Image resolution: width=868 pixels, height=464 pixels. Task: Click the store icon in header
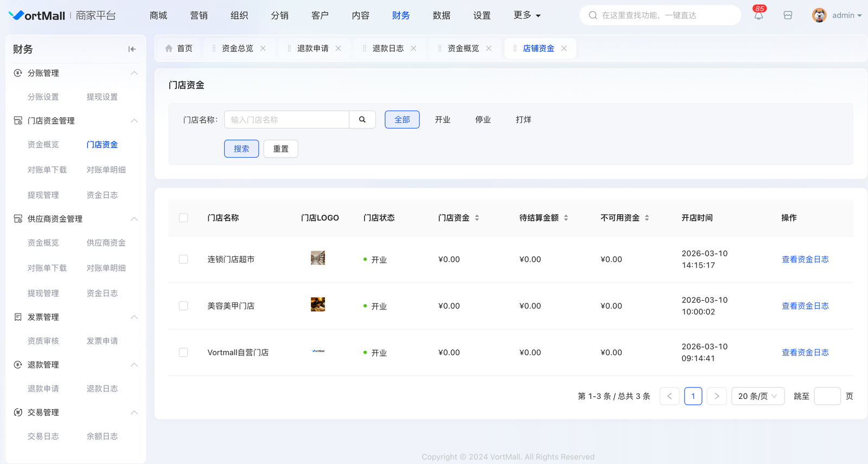(x=788, y=16)
